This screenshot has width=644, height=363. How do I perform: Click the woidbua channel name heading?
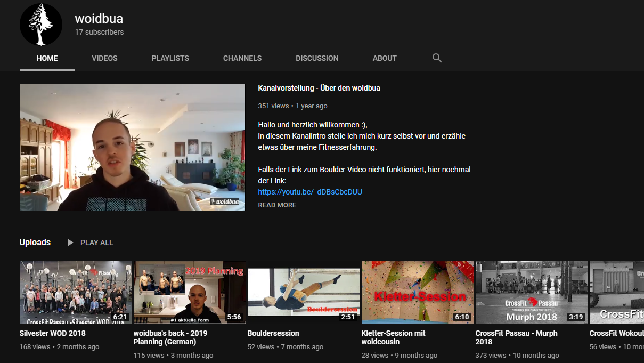point(99,19)
